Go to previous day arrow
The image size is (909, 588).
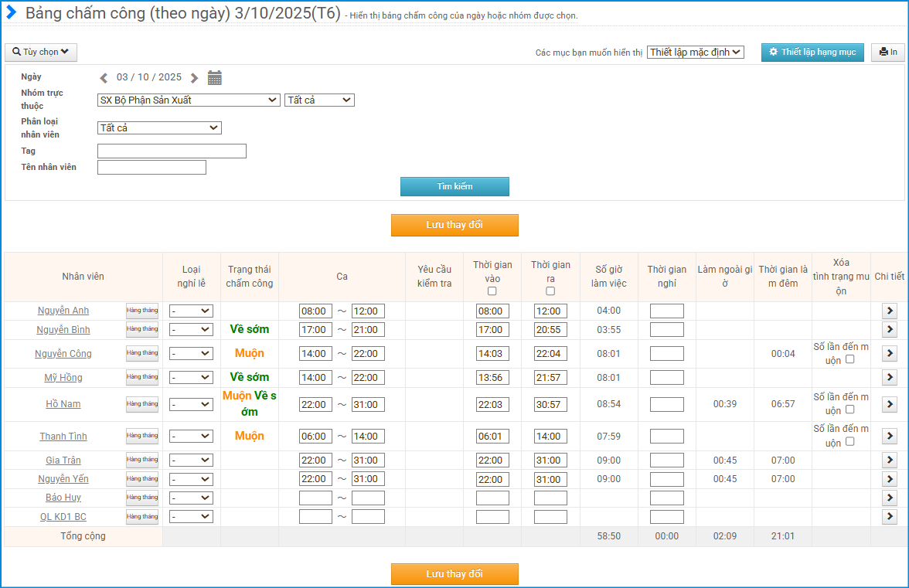(x=104, y=77)
